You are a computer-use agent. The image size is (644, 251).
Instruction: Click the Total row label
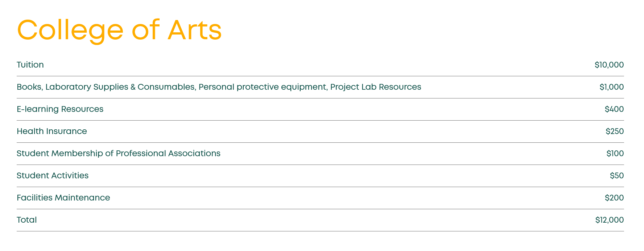point(27,220)
